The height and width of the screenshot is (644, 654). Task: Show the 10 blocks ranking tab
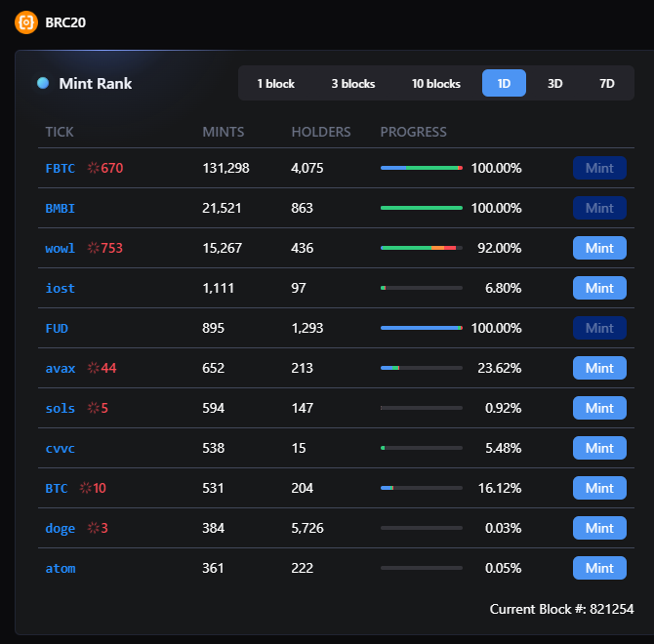pos(435,83)
